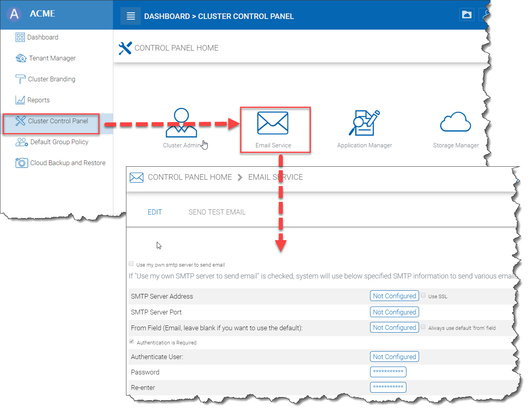Image resolution: width=532 pixels, height=412 pixels.
Task: Click the Cluster Branding paint roller icon
Action: pyautogui.click(x=20, y=79)
